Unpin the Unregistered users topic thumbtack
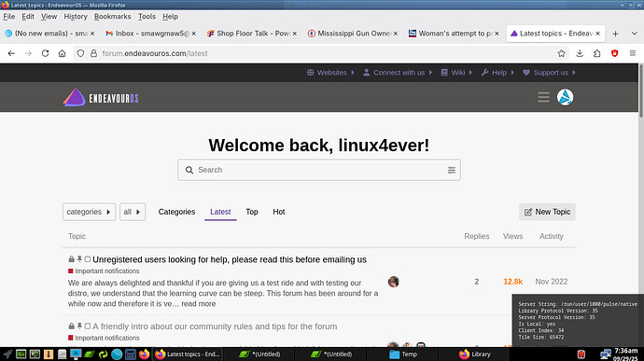This screenshot has width=644, height=361. (79, 259)
